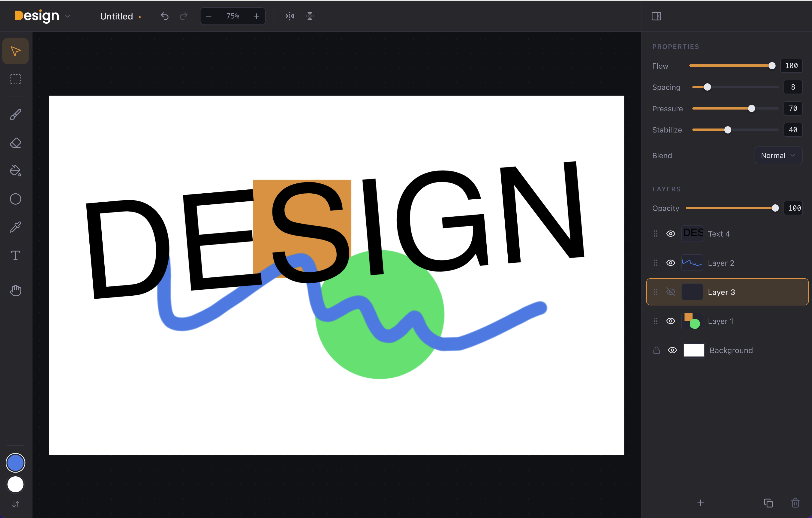Click the Pressure value field
The width and height of the screenshot is (812, 518).
[793, 109]
